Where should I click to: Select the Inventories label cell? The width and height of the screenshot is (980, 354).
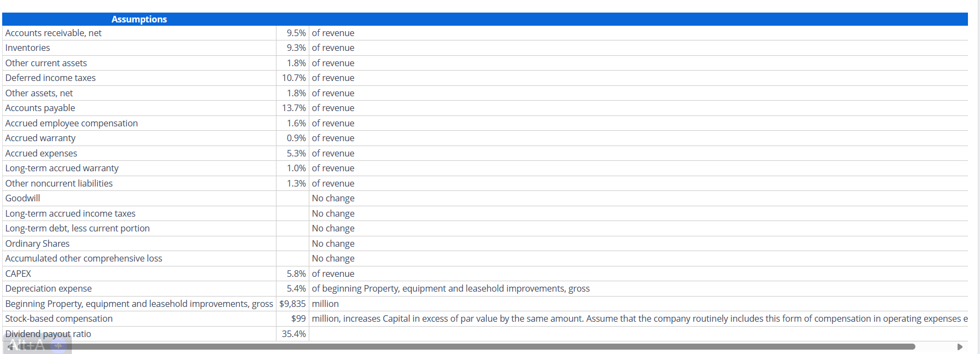(139, 48)
